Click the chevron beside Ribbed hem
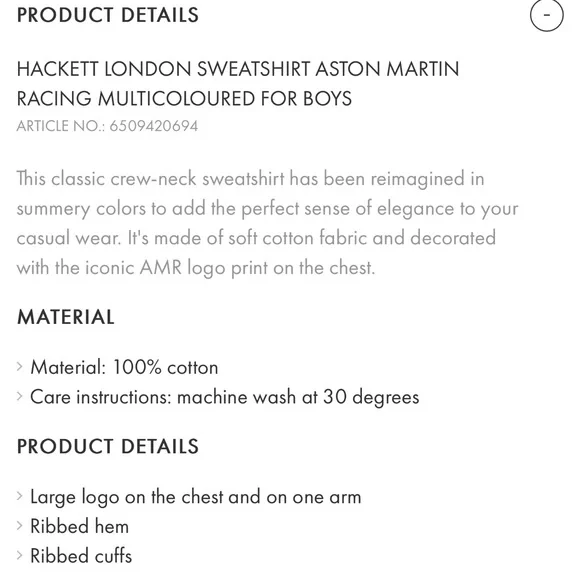This screenshot has height=580, width=580. 20,526
